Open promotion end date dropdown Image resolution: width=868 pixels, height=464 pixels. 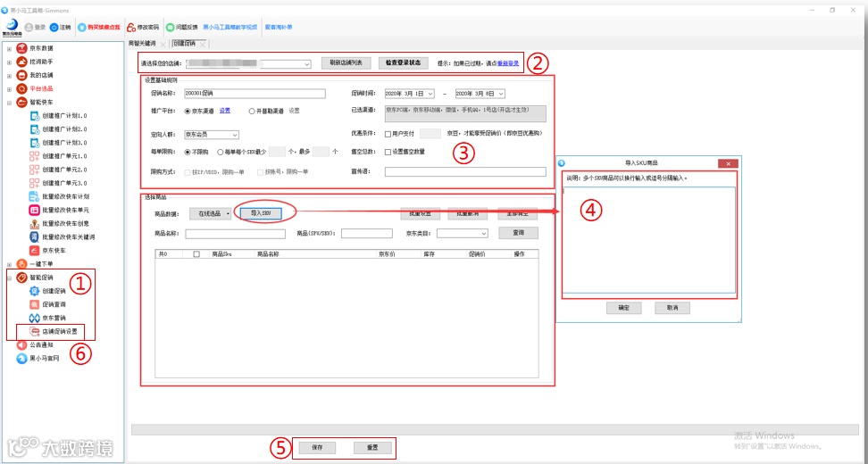pyautogui.click(x=501, y=94)
